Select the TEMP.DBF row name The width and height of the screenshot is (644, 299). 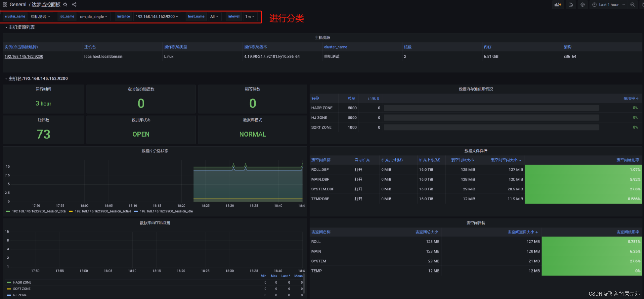320,199
